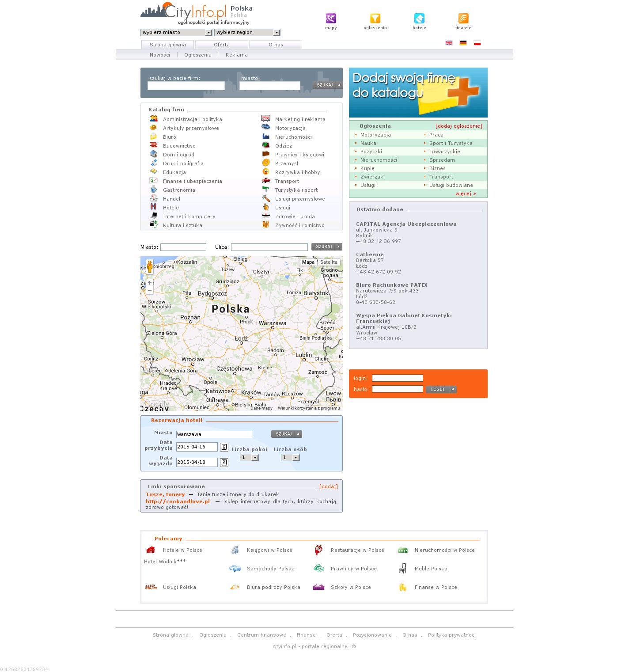The height and width of the screenshot is (672, 629).
Task: Click the Samochody Polska car icon
Action: click(235, 569)
